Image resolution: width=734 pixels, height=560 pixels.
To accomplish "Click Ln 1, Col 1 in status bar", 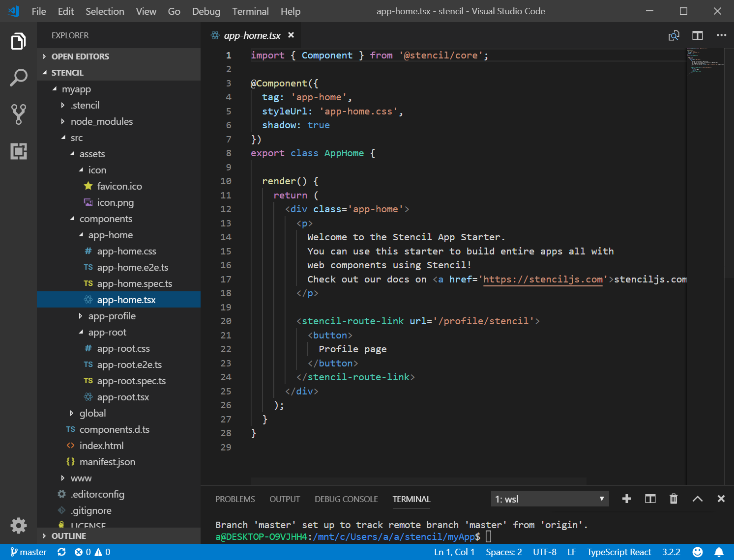I will 454,552.
